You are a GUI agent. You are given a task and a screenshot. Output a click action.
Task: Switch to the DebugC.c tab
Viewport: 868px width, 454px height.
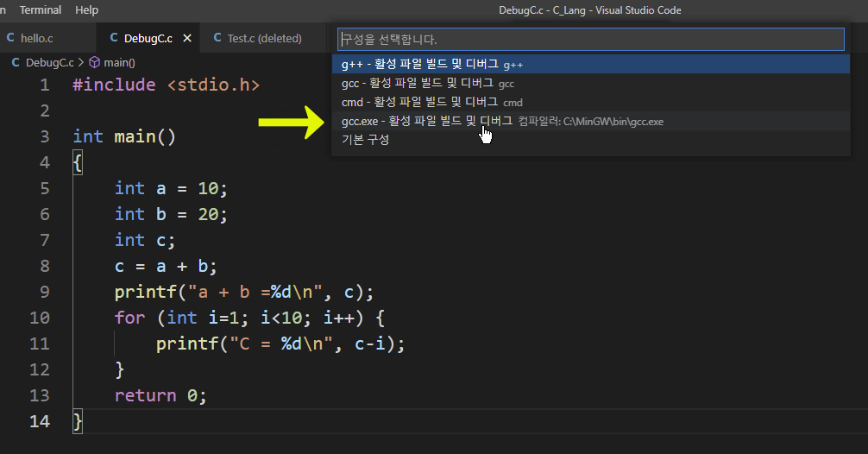pyautogui.click(x=148, y=38)
